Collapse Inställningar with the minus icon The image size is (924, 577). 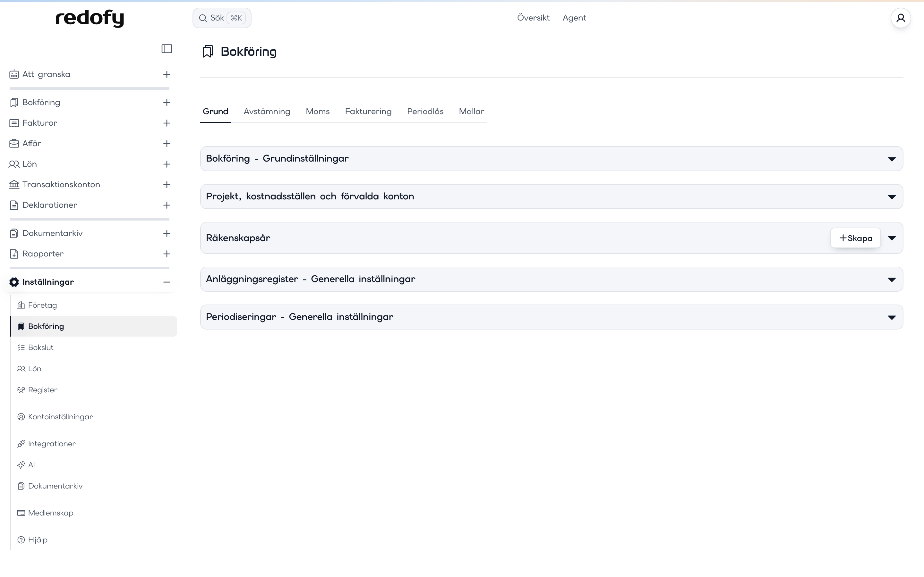click(167, 282)
